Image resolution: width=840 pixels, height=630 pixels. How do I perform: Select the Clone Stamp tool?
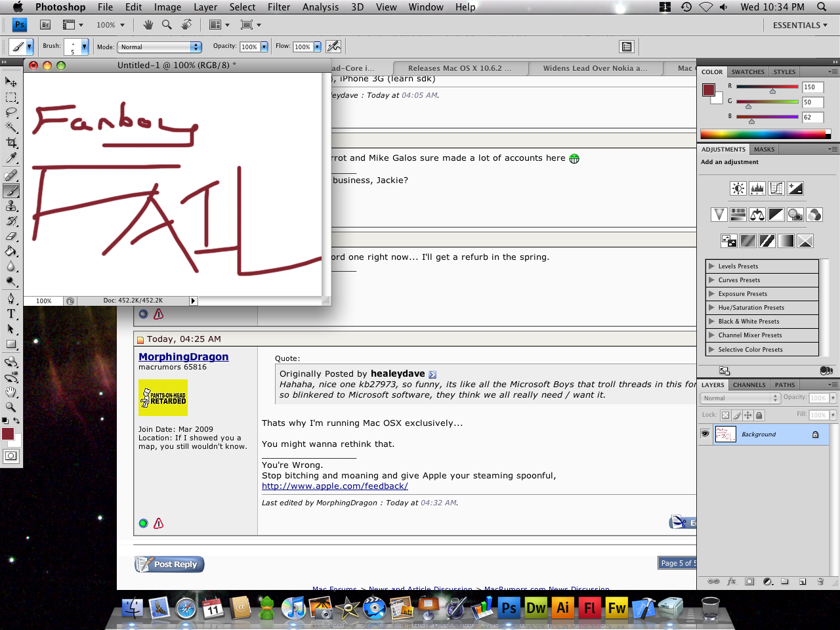pyautogui.click(x=11, y=206)
